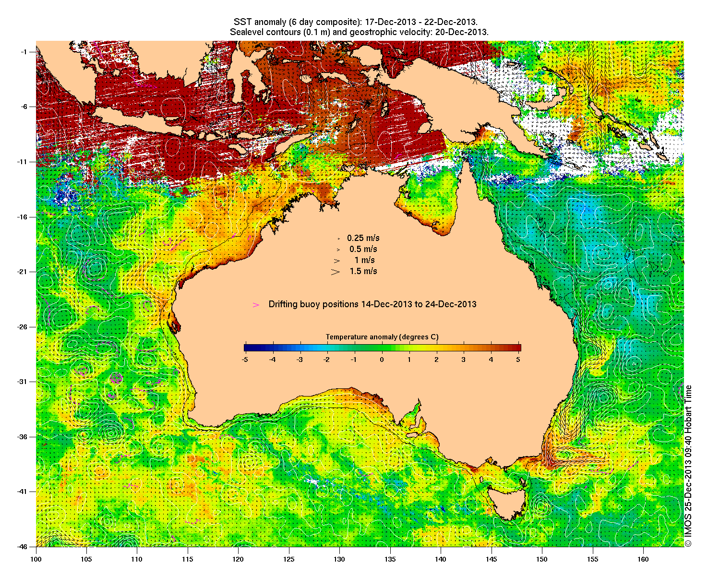Click the 1.5 m/s velocity legend label
720x588 pixels.
(363, 271)
